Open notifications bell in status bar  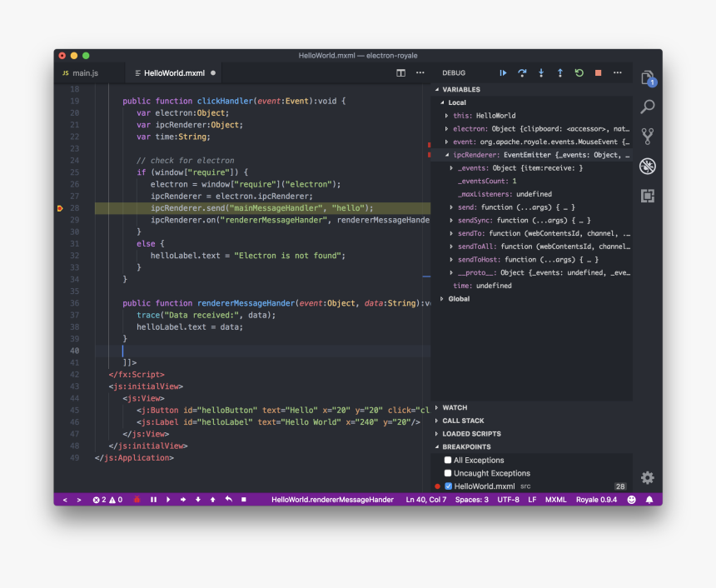[649, 500]
